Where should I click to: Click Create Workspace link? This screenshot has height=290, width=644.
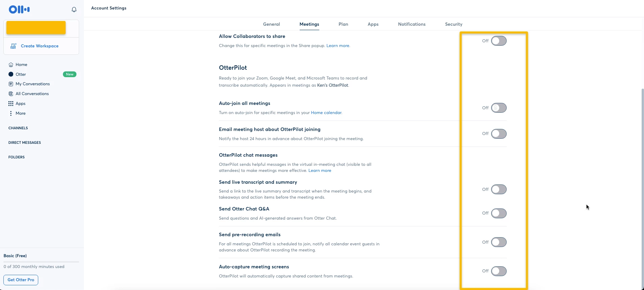pyautogui.click(x=40, y=46)
